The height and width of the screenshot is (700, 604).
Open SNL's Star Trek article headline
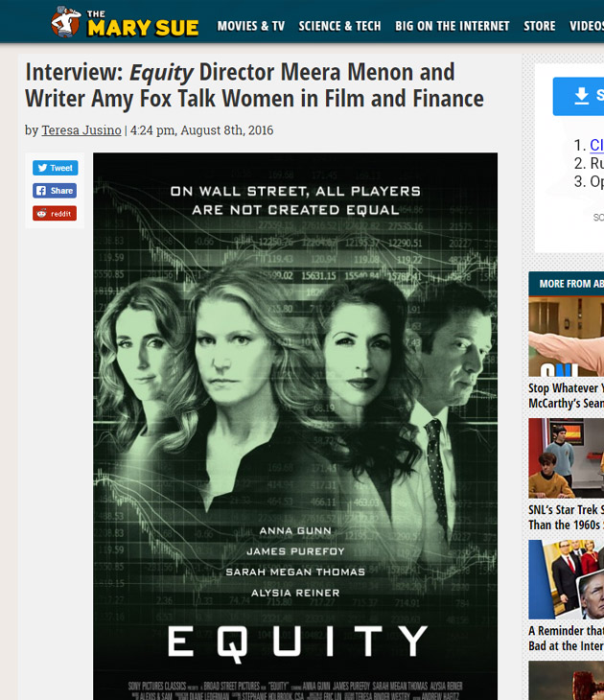[566, 518]
